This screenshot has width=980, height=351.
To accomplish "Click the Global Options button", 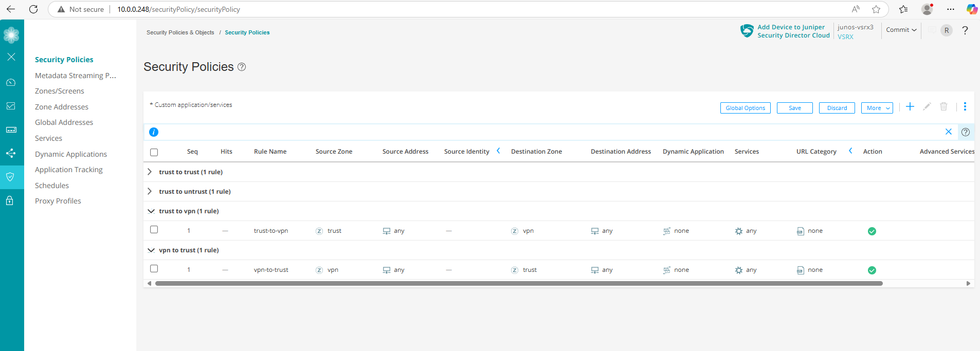I will coord(746,108).
